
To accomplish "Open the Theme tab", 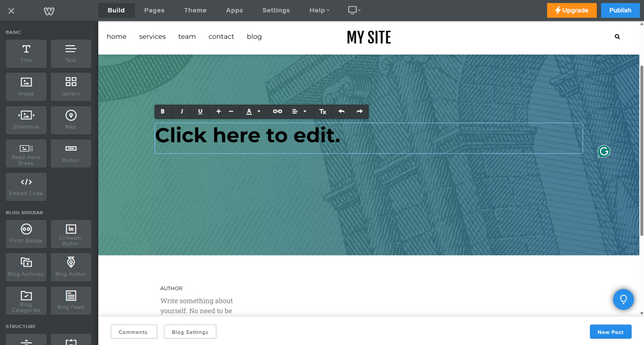I will click(x=195, y=10).
